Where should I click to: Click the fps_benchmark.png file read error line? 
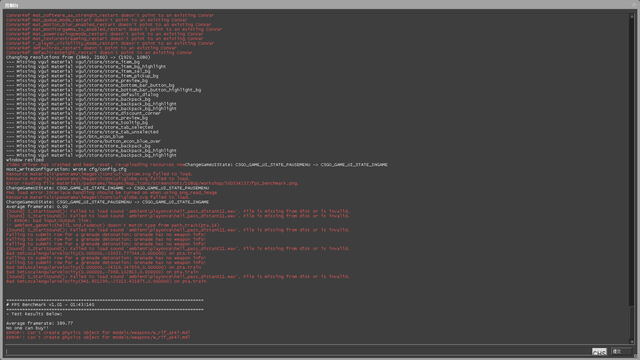153,183
